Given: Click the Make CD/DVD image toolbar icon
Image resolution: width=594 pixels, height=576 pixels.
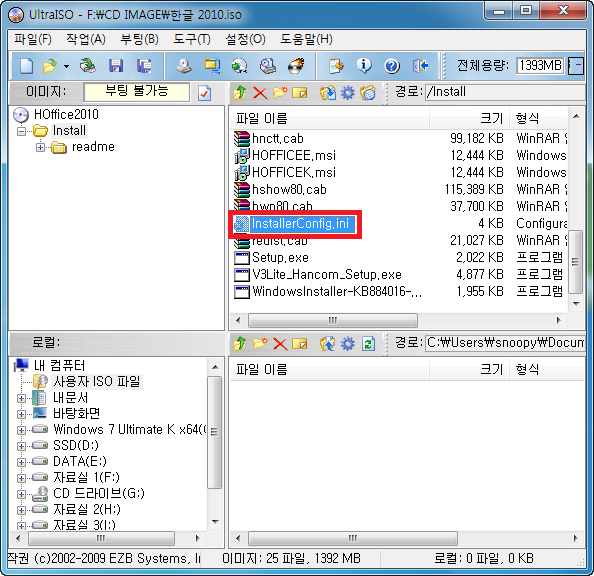Looking at the screenshot, I should click(x=184, y=66).
